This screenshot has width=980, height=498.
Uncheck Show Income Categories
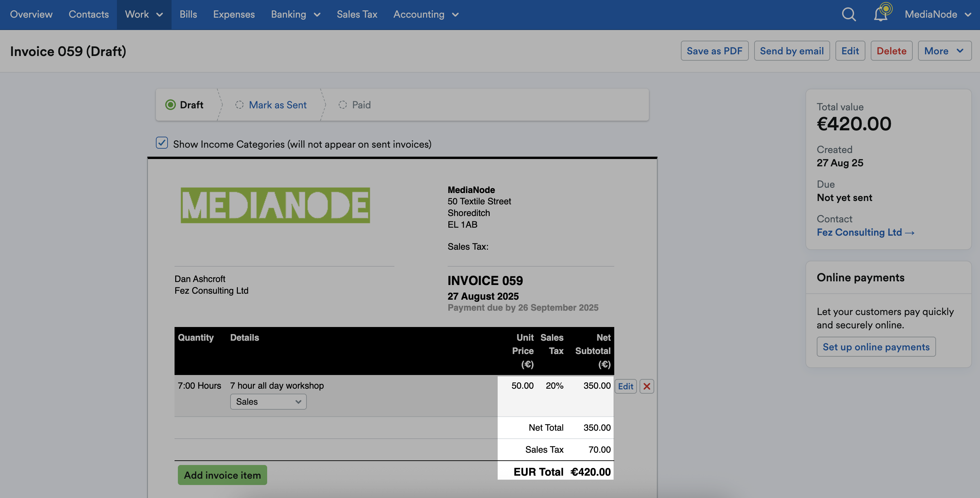click(x=162, y=143)
